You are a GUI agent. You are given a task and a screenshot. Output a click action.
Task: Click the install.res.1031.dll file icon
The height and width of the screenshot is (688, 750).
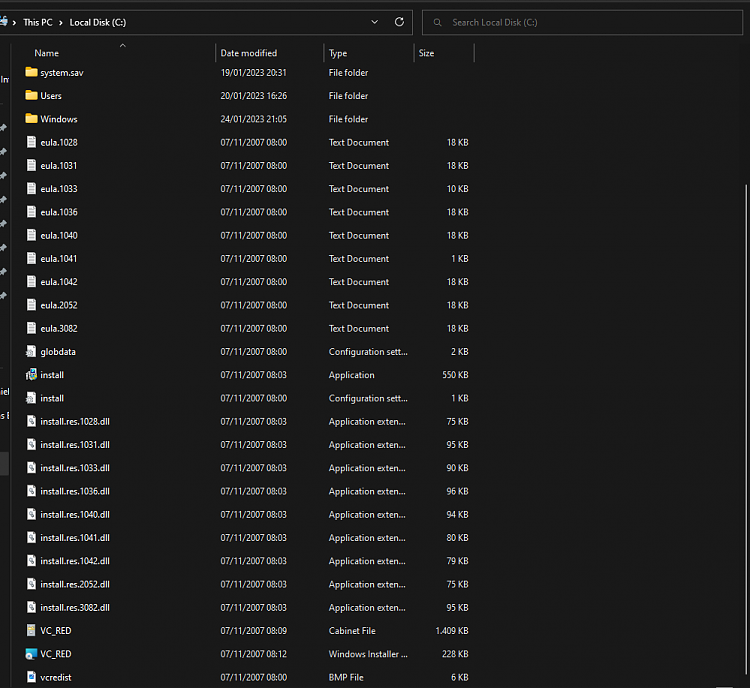(31, 444)
